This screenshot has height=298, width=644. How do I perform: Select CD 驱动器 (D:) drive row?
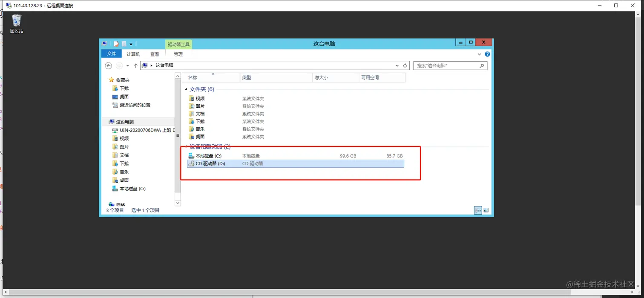tap(296, 163)
